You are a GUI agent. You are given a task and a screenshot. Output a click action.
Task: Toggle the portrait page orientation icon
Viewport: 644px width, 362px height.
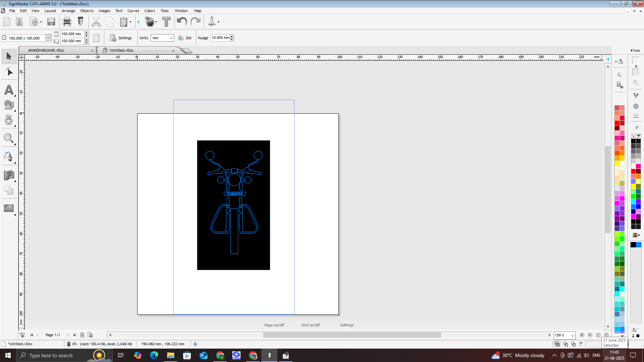96,38
